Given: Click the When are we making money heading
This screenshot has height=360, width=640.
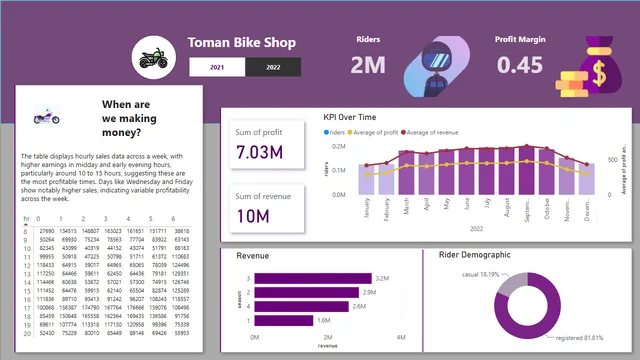Looking at the screenshot, I should coord(129,118).
